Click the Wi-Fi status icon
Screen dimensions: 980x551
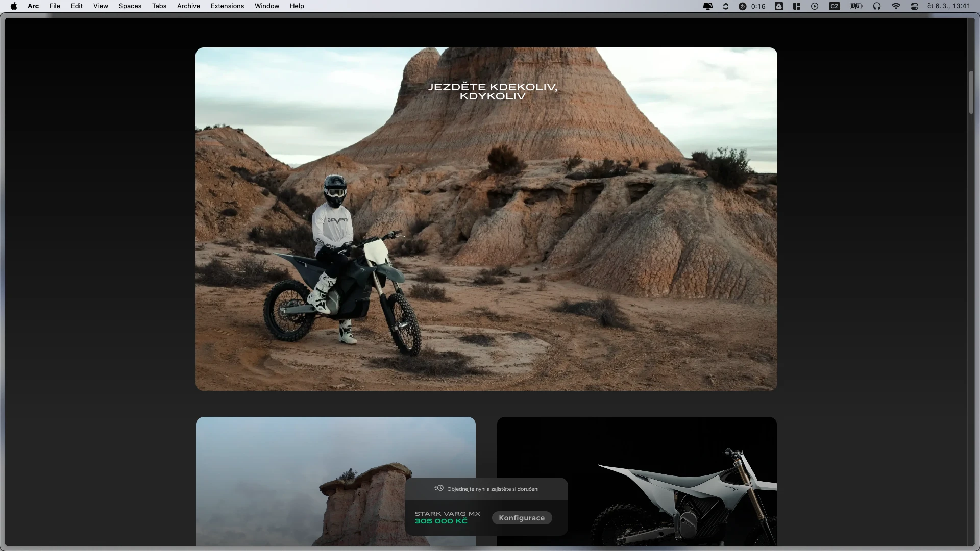[x=896, y=6]
